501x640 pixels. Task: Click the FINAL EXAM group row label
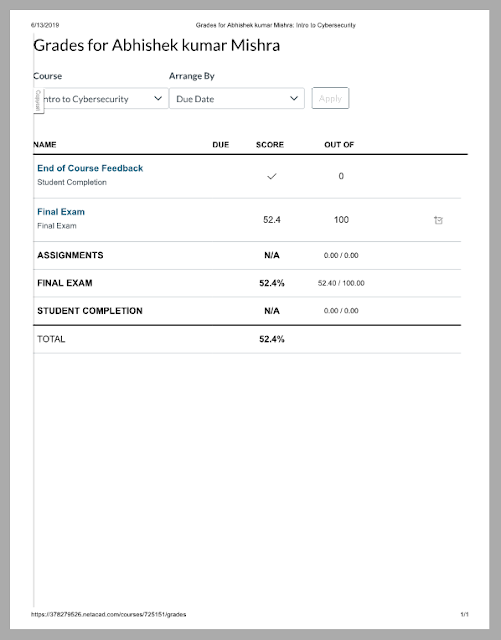pyautogui.click(x=65, y=283)
